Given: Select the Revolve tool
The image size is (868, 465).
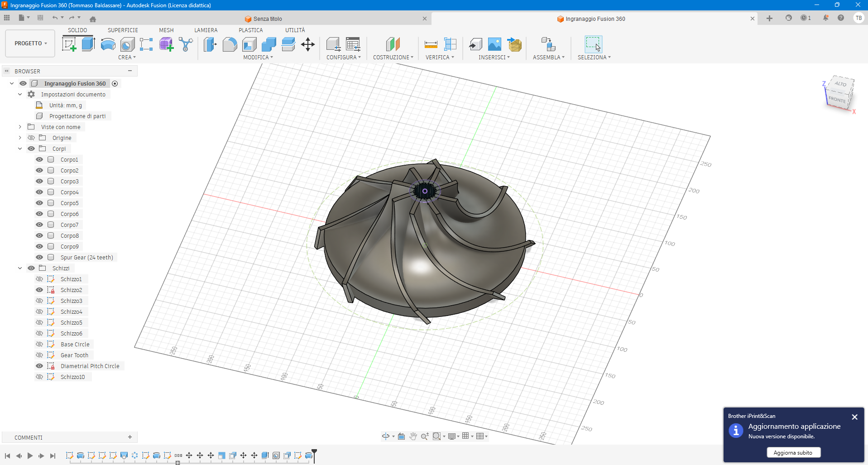Looking at the screenshot, I should (x=107, y=44).
